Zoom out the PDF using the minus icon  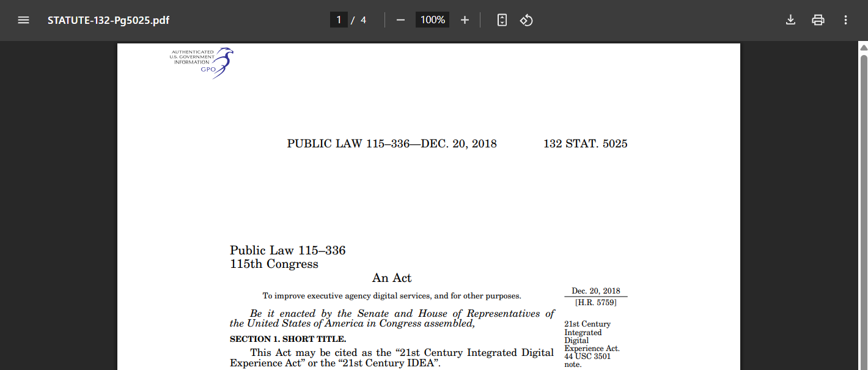[400, 20]
